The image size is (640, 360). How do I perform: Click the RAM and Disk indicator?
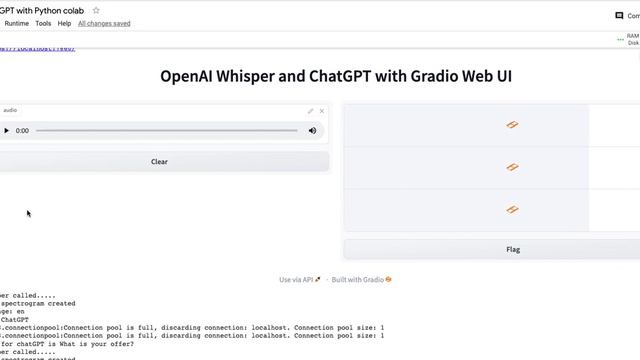(629, 39)
